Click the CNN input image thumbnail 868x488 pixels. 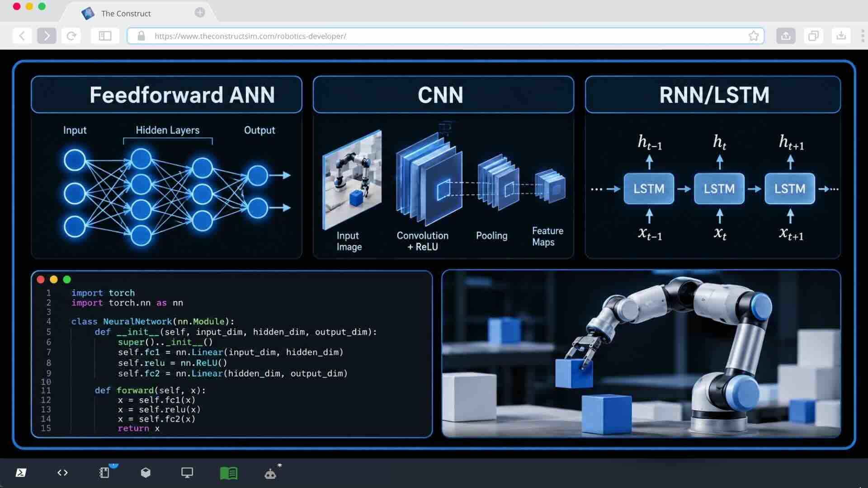[352, 179]
